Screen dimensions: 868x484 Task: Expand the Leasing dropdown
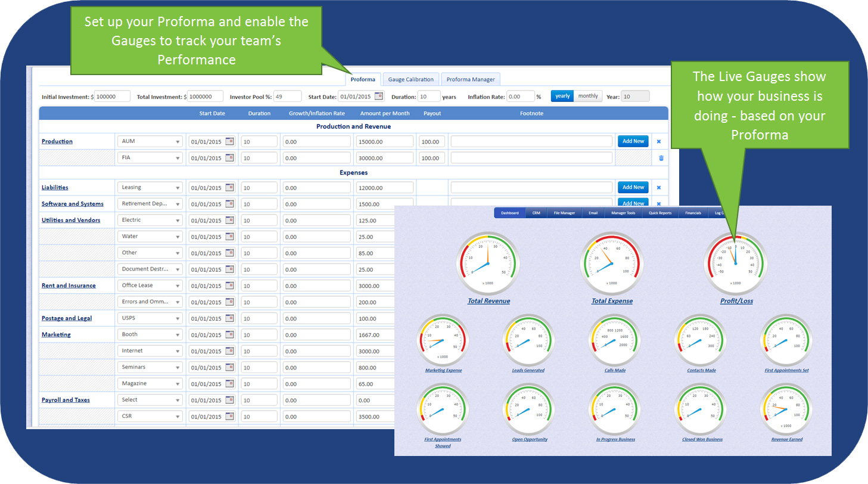(150, 187)
